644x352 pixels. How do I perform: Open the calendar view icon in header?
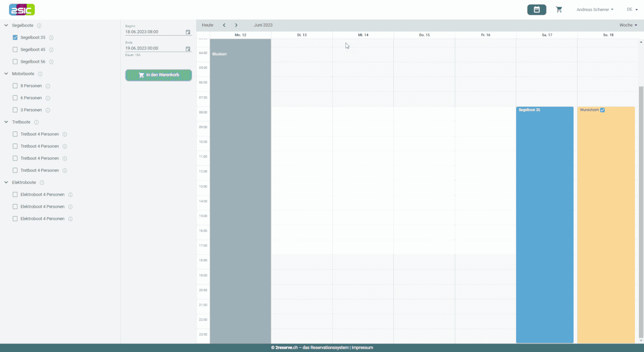click(x=536, y=10)
